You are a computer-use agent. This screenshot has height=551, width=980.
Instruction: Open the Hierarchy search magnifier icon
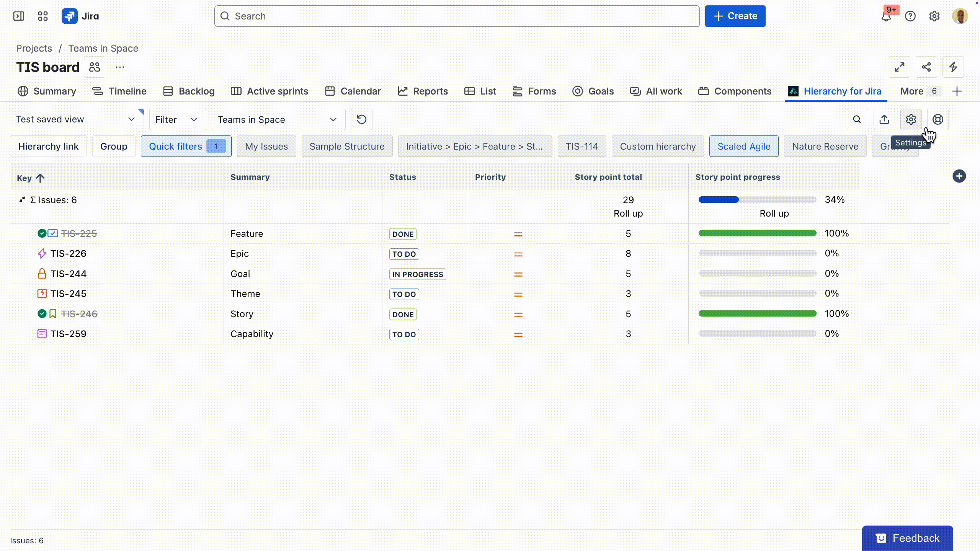[x=857, y=119]
